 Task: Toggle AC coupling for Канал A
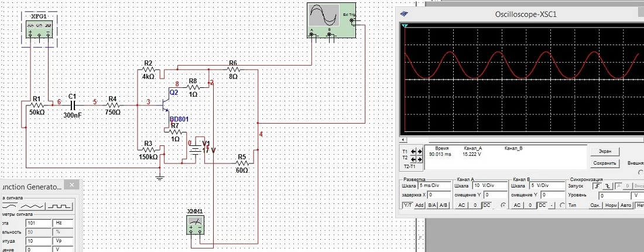tap(462, 205)
